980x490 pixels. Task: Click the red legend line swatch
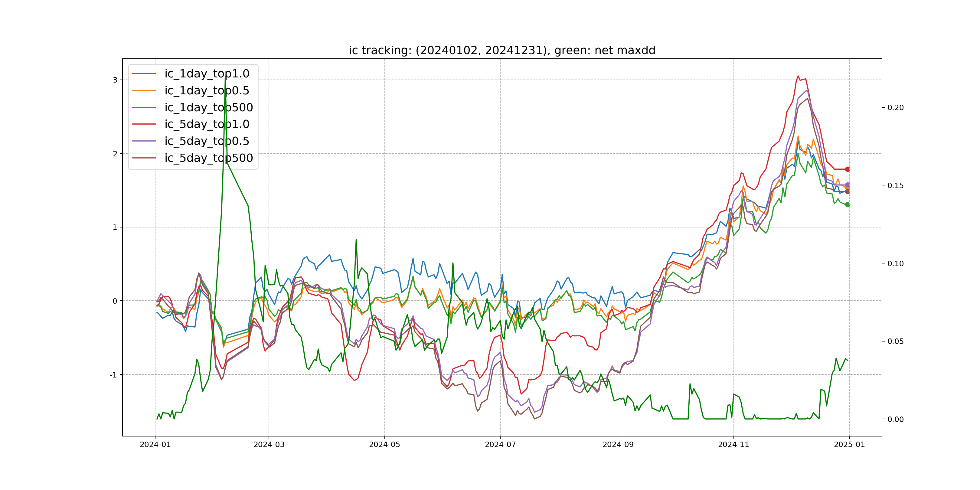pos(144,124)
